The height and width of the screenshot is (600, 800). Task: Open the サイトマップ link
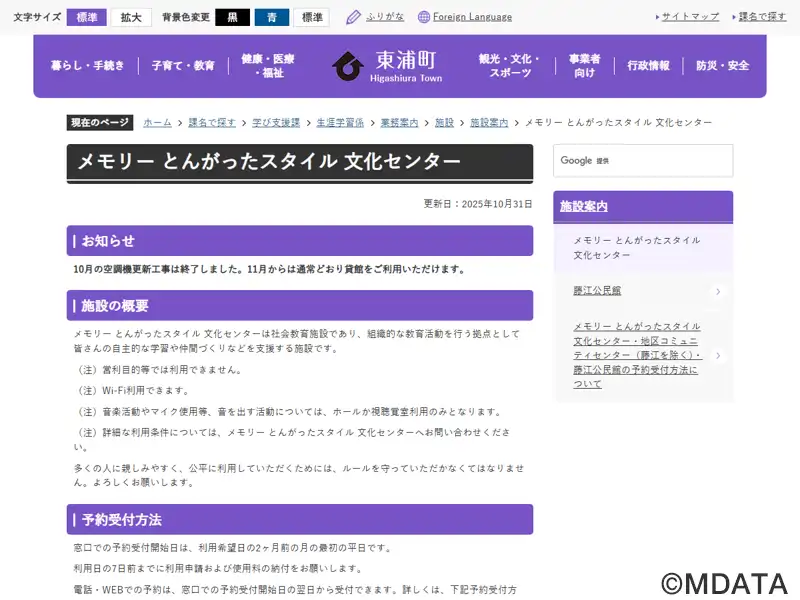click(690, 17)
